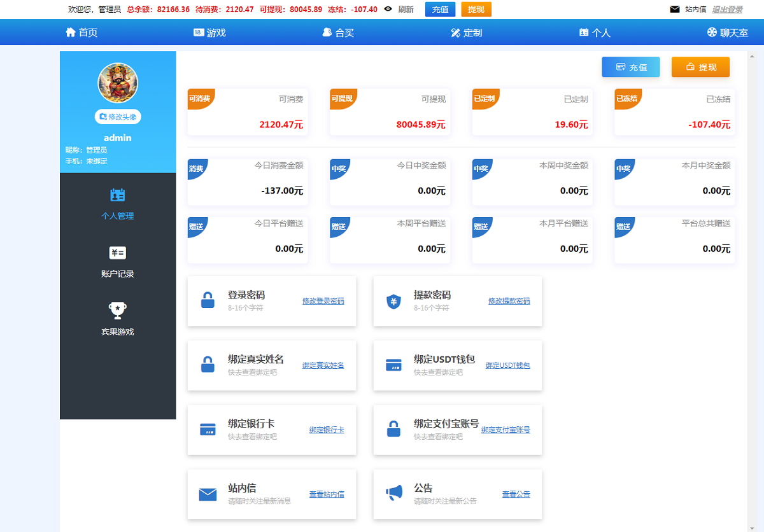Click the 绑定USDT钱包 card icon
The height and width of the screenshot is (532, 764).
(393, 365)
